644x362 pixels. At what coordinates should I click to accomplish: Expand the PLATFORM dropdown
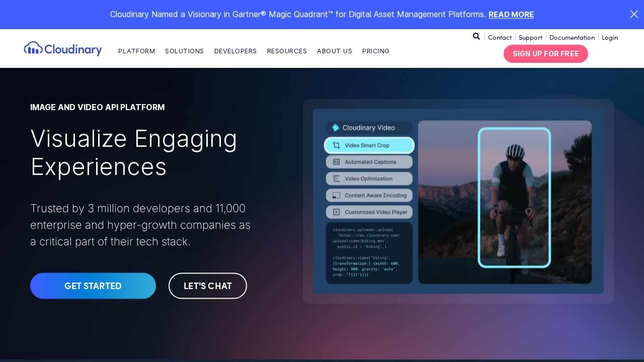(x=136, y=51)
